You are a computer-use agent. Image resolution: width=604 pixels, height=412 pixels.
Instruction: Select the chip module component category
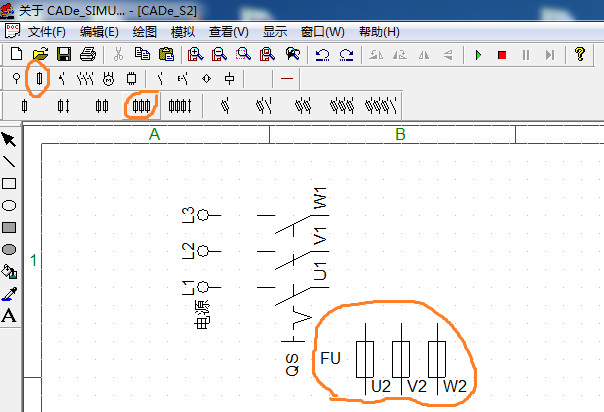(x=131, y=79)
